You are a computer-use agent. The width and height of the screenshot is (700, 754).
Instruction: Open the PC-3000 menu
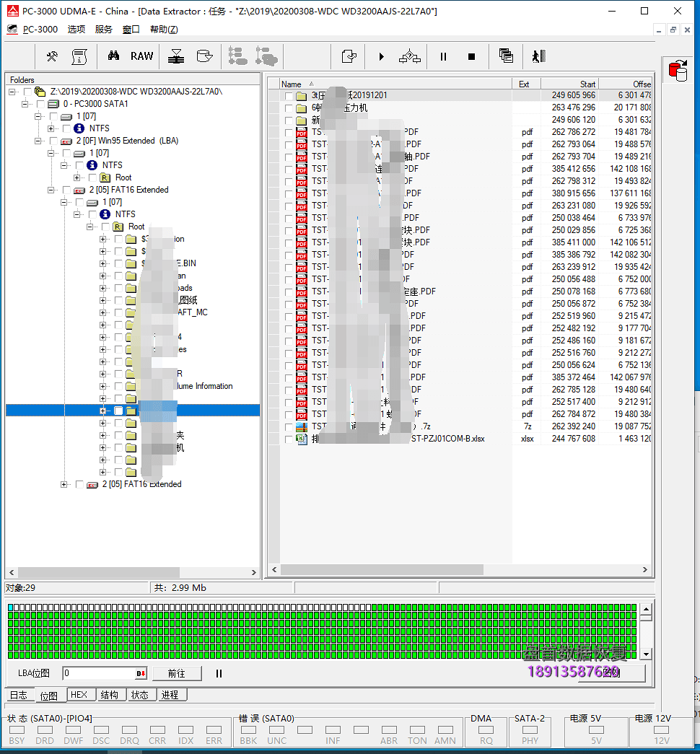pos(40,30)
